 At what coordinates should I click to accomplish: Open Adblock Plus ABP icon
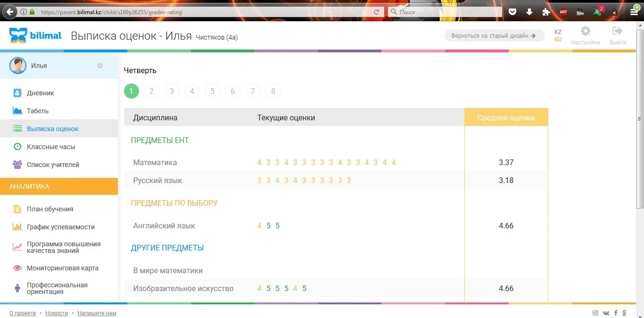[563, 12]
